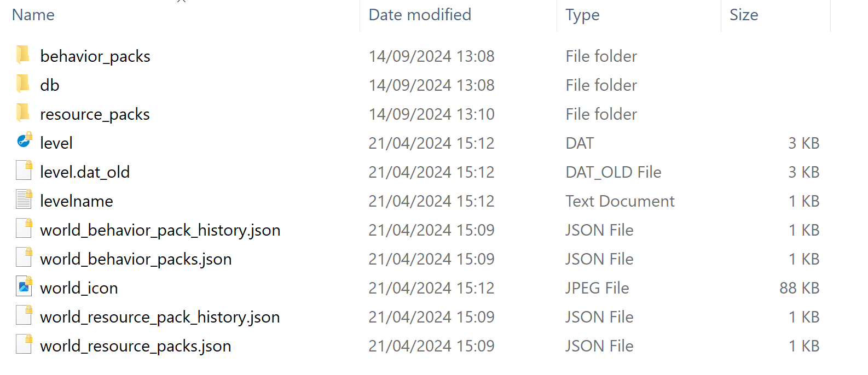Select the world_resource_pack_history.json file name

tap(160, 317)
